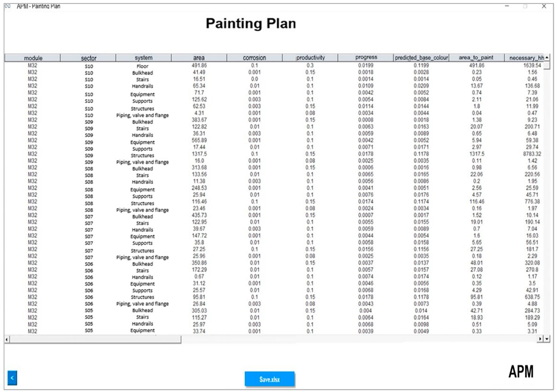Image resolution: width=557 pixels, height=392 pixels.
Task: Click the vertical scrollbar thumb
Action: [547, 66]
